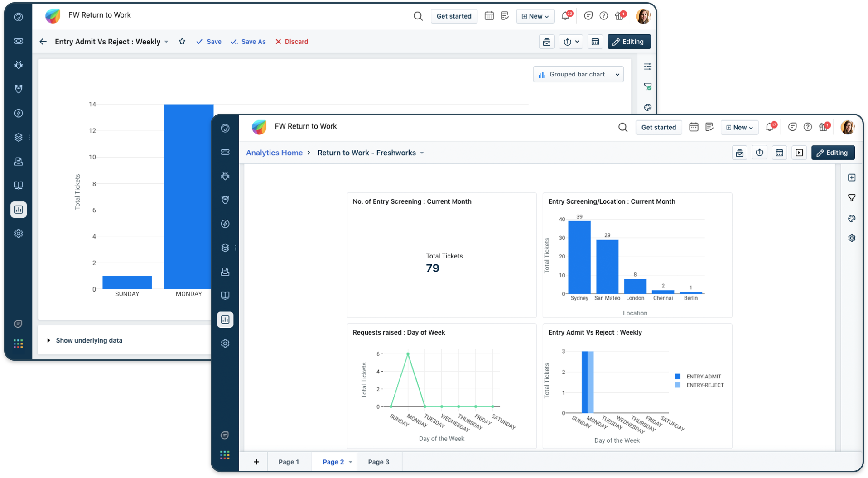Viewport: 868px width, 478px height.
Task: Open theme palette icon in front right panel
Action: 852,219
